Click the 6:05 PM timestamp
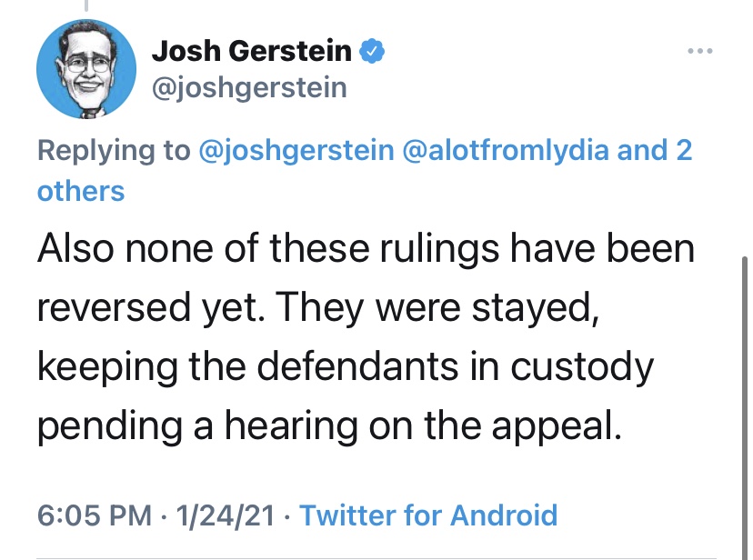 (95, 515)
